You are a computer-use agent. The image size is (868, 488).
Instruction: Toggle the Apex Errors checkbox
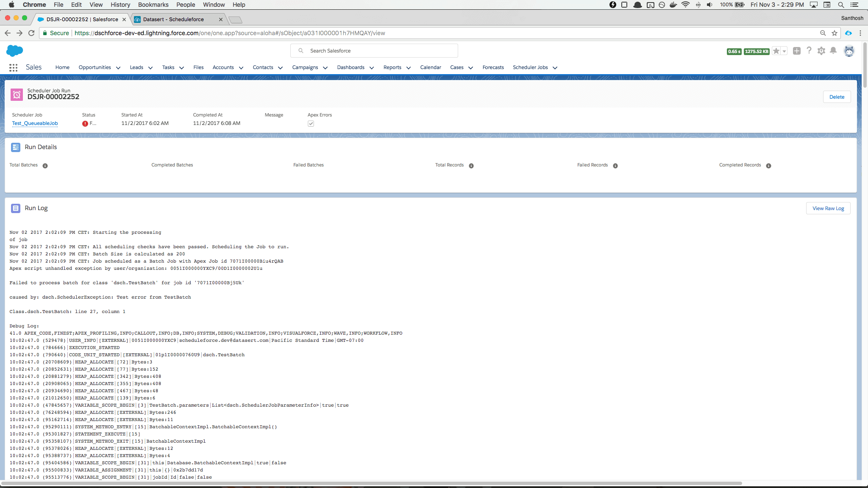pyautogui.click(x=311, y=124)
